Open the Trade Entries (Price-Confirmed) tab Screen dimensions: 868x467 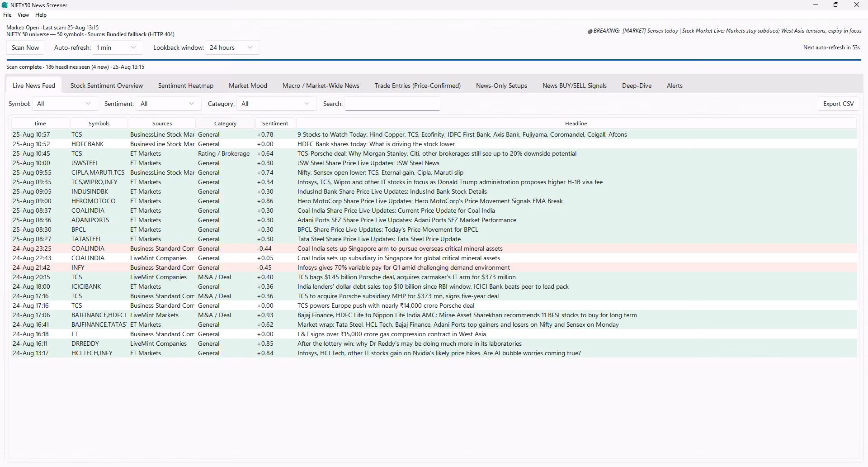point(418,86)
